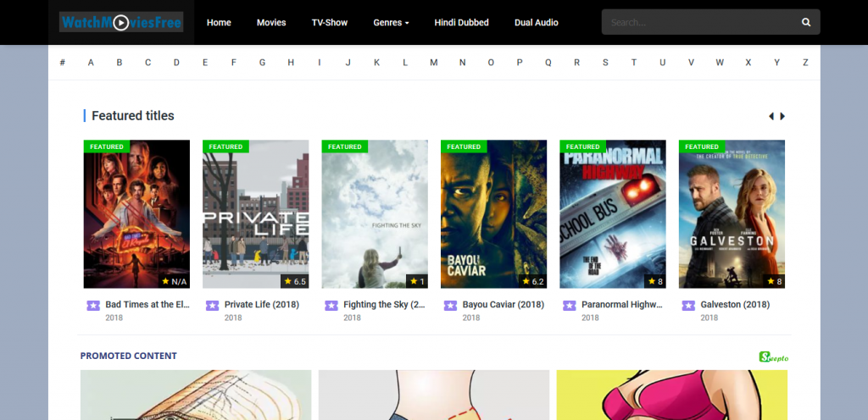Open Bad Times at the El Royale poster
868x420 pixels.
(136, 214)
